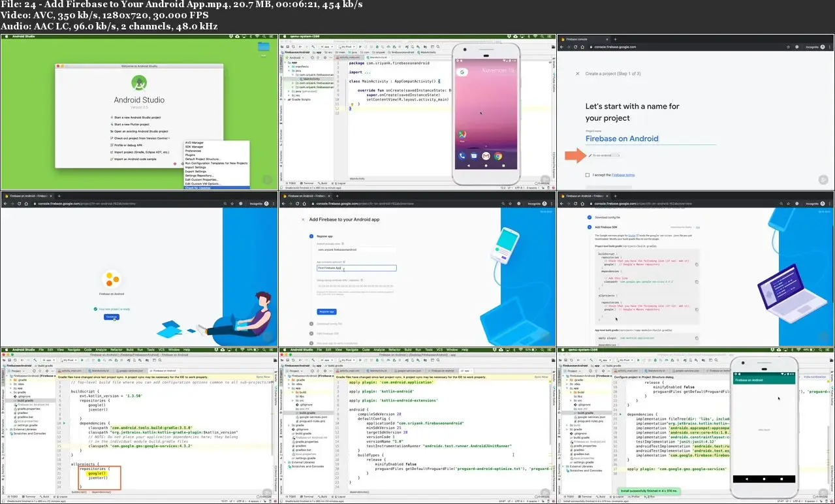Screen dimensions: 835x504
Task: Expand the Download config file step
Action: (x=329, y=324)
